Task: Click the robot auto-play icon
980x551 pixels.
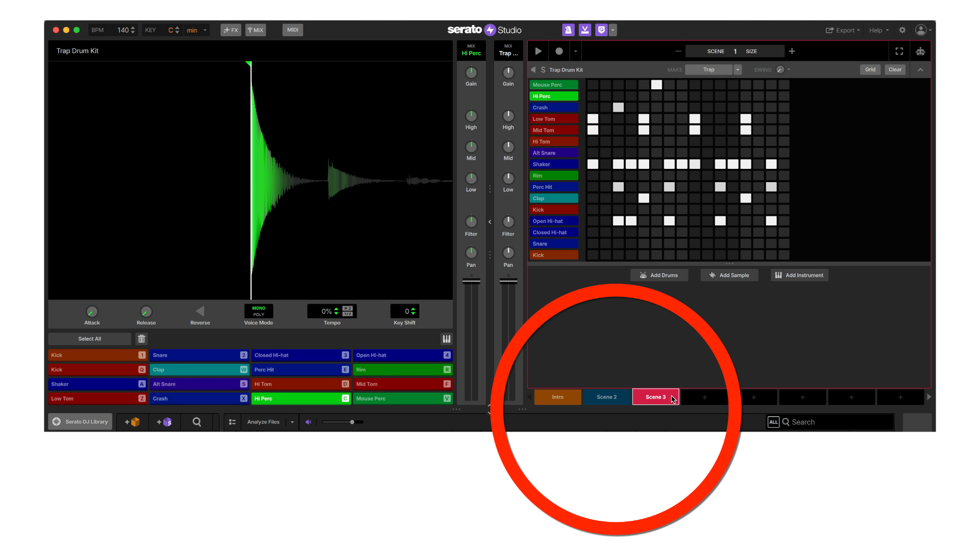Action: click(920, 51)
